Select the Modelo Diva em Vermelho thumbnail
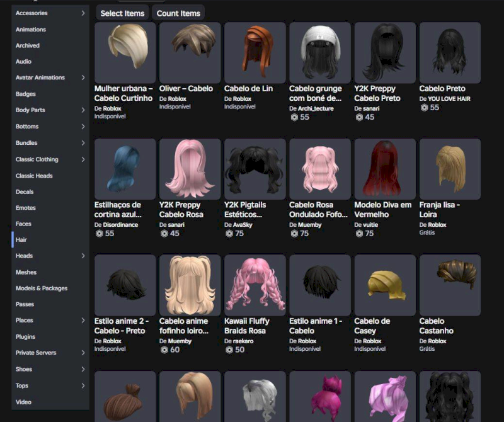 [385, 169]
